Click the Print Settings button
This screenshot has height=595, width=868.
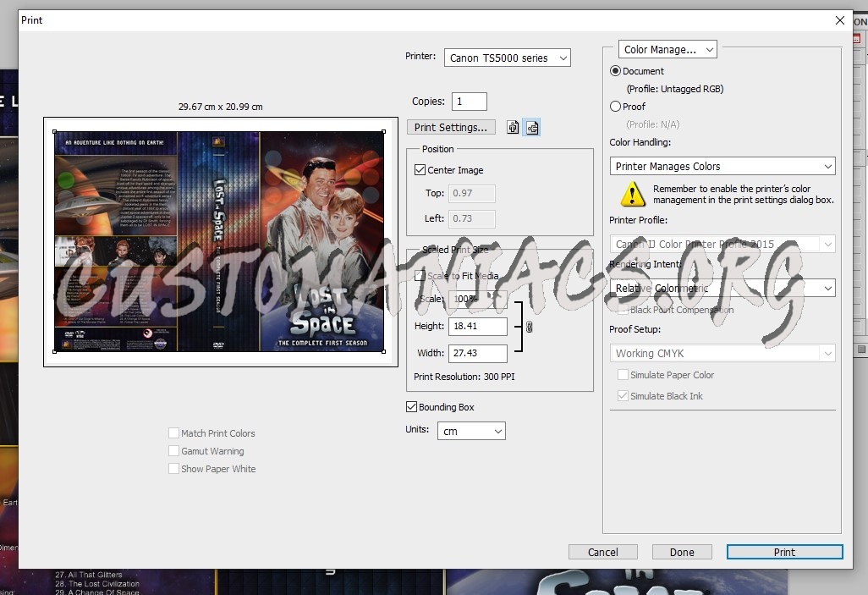click(451, 128)
